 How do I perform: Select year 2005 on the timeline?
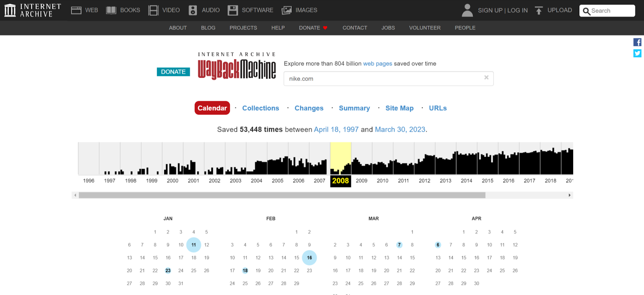pos(277,181)
